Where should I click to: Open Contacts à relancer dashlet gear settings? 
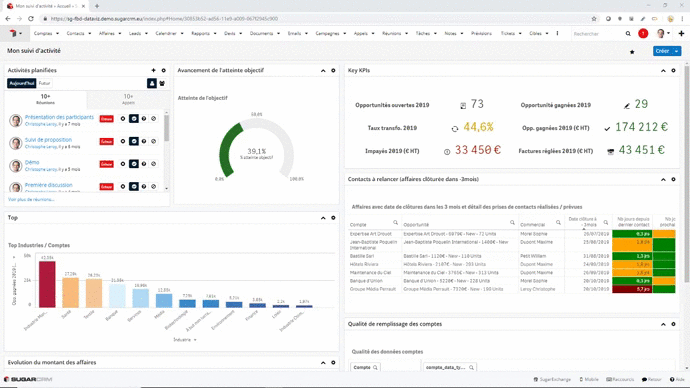(x=673, y=179)
